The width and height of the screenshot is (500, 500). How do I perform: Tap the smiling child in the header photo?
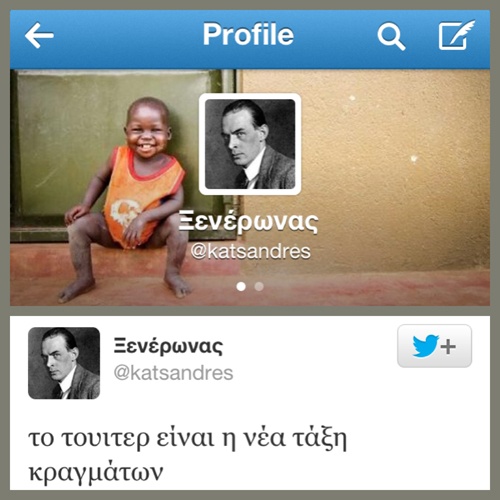coord(125,200)
